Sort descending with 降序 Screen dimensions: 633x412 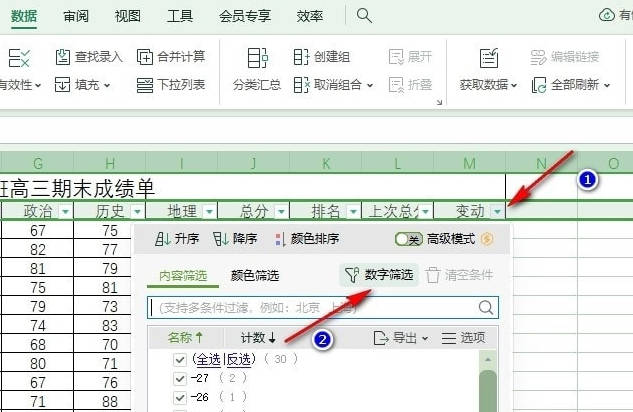(235, 239)
